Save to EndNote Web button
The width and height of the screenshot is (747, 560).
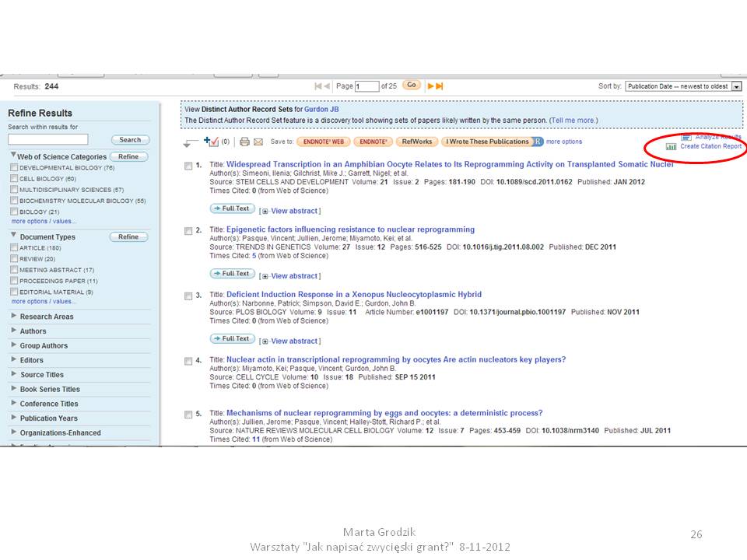click(x=324, y=142)
